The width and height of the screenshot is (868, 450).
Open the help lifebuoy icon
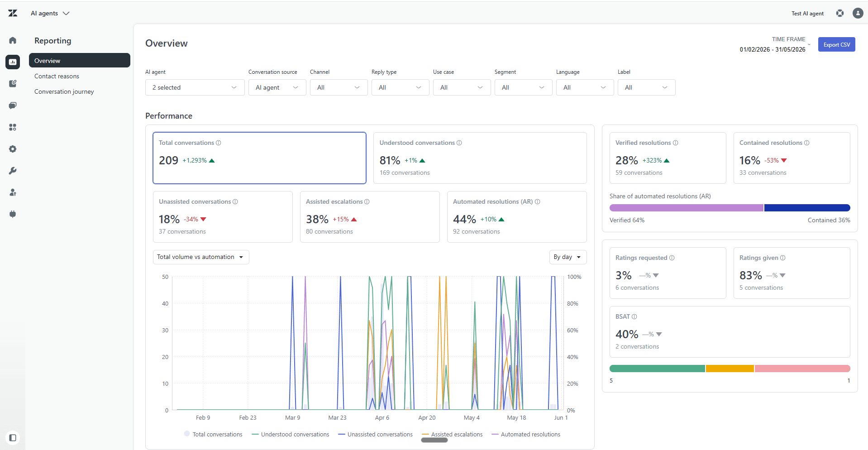click(840, 13)
